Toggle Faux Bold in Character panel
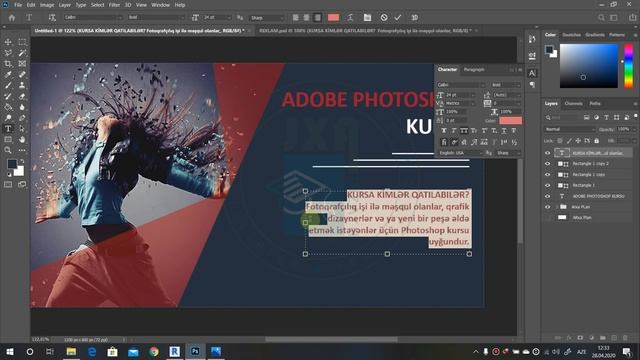Viewport: 640px width, 360px height. point(444,131)
